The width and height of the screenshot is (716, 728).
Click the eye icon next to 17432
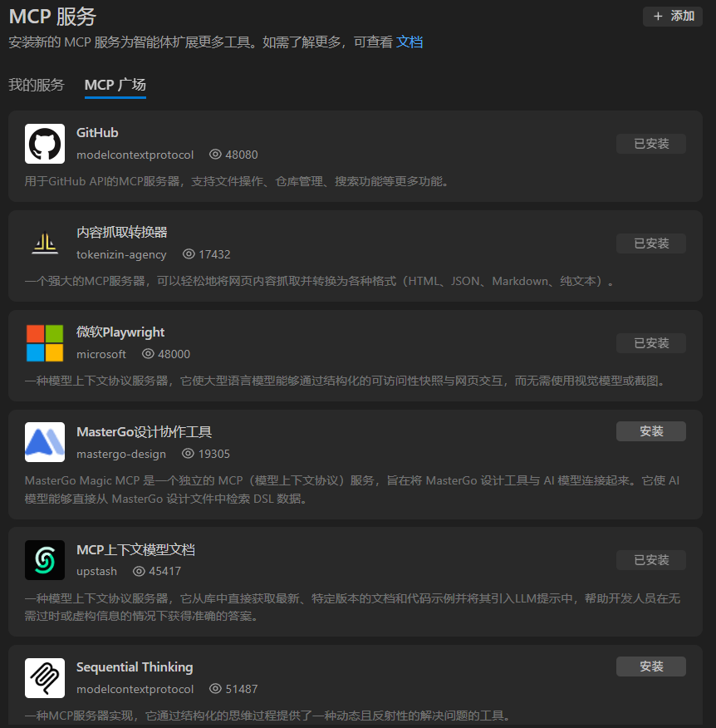tap(189, 254)
